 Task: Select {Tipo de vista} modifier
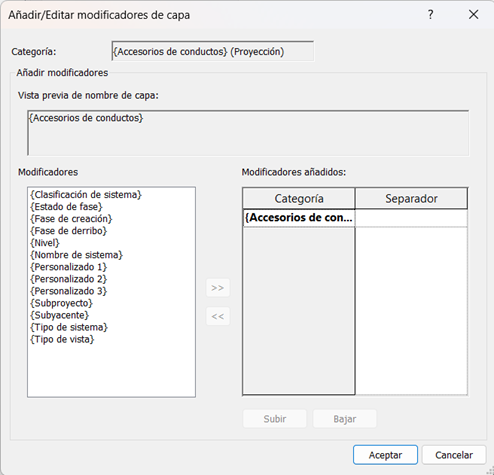(x=62, y=339)
